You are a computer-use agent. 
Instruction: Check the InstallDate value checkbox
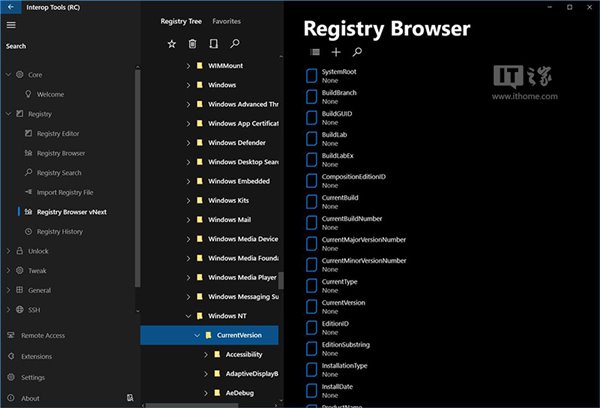[311, 391]
